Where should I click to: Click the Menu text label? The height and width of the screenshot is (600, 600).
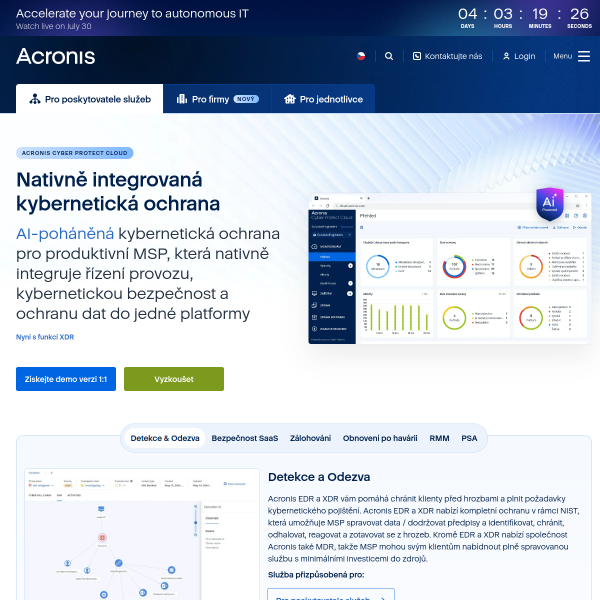562,56
